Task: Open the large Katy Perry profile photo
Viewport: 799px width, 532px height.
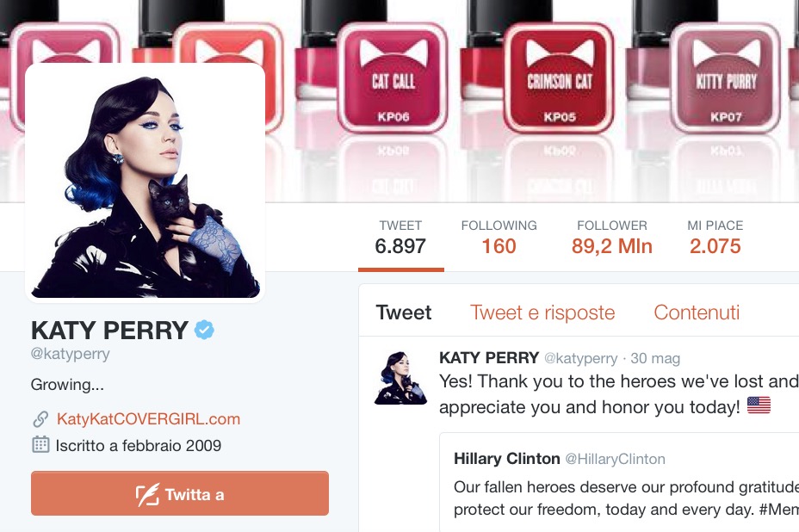Action: click(x=146, y=182)
